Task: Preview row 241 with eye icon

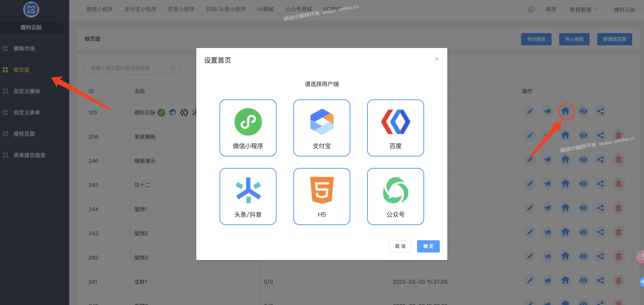Action: [583, 280]
